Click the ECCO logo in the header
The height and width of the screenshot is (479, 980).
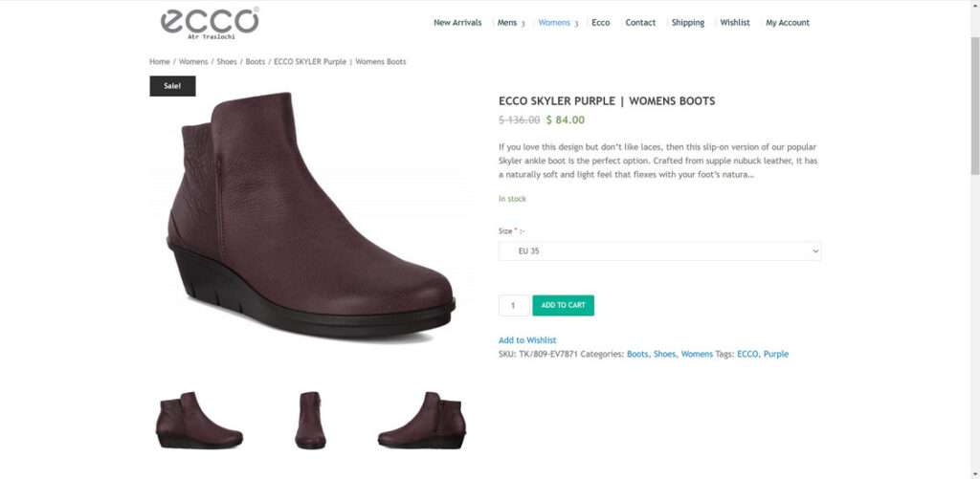[209, 21]
